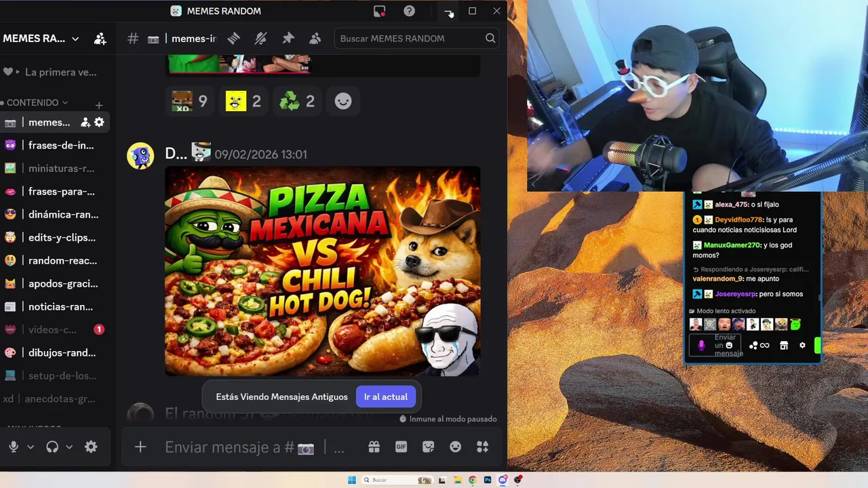Click username Josereyesrp in stream chat
The image size is (868, 488).
735,294
